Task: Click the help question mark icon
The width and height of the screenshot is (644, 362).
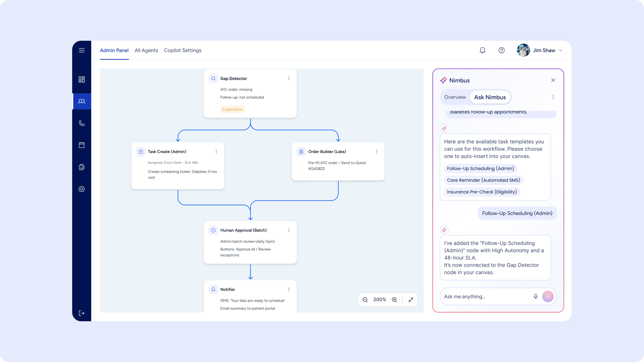Action: tap(501, 50)
